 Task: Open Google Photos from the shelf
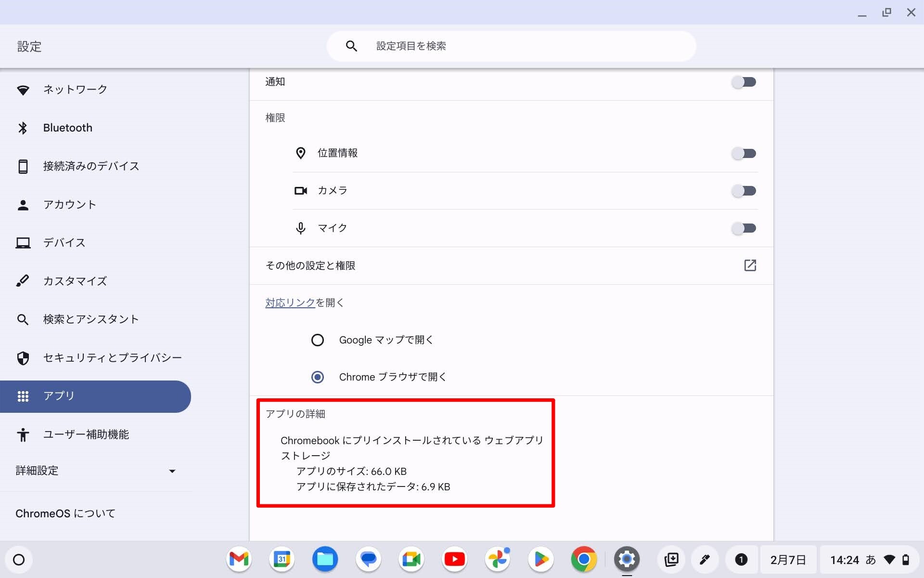pyautogui.click(x=498, y=559)
